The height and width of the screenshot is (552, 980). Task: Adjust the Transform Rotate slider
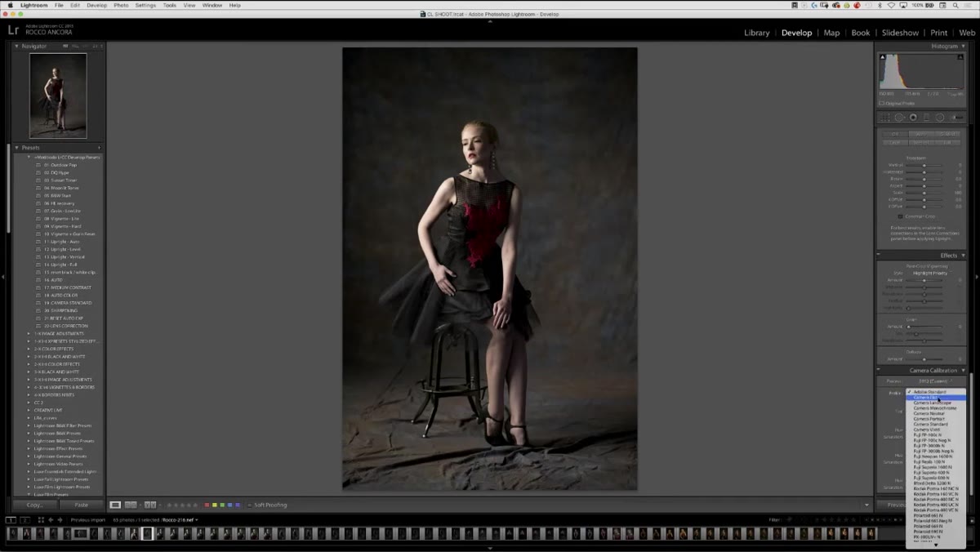(x=924, y=179)
